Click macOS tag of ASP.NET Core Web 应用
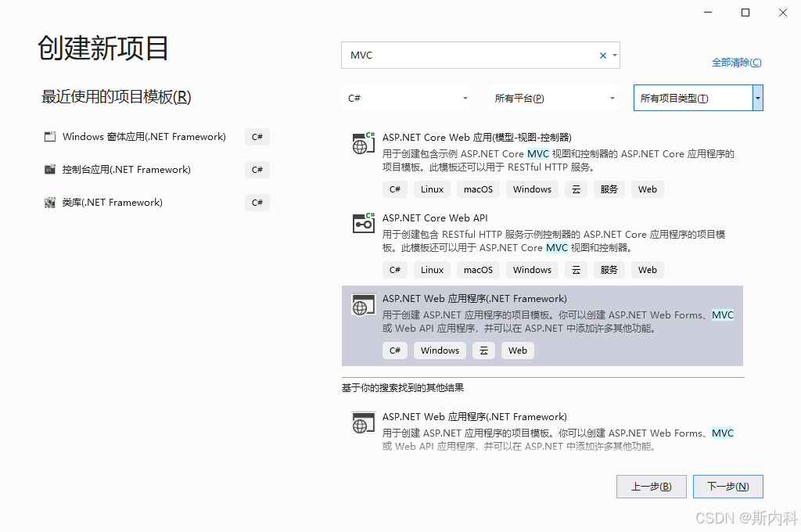Viewport: 801px width, 532px height. [x=478, y=189]
